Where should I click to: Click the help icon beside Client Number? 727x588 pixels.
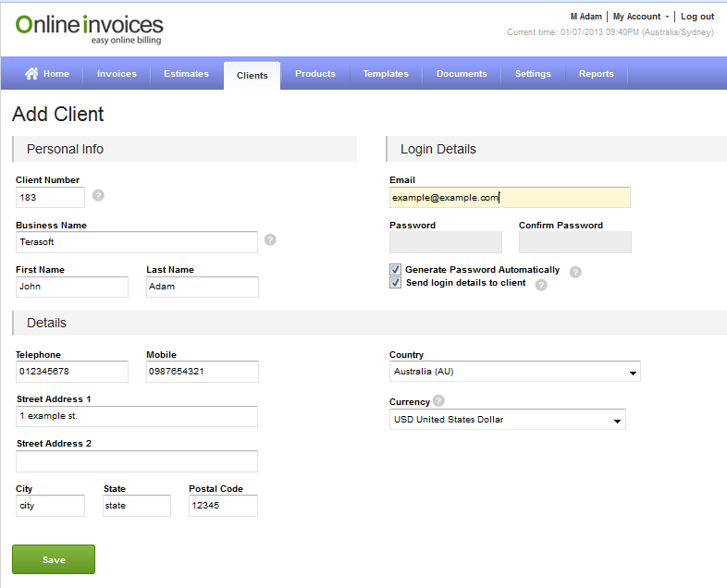(x=98, y=195)
